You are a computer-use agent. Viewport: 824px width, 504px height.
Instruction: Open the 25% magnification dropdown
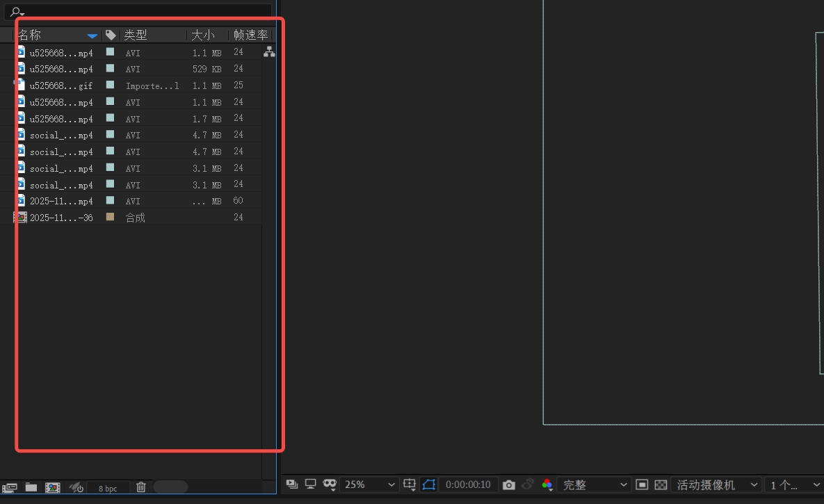click(370, 485)
